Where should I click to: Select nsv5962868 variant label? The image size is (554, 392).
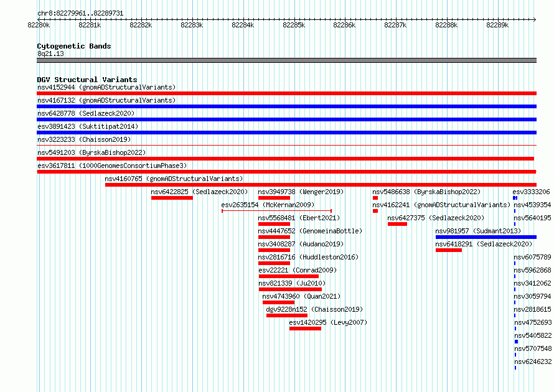coord(532,270)
